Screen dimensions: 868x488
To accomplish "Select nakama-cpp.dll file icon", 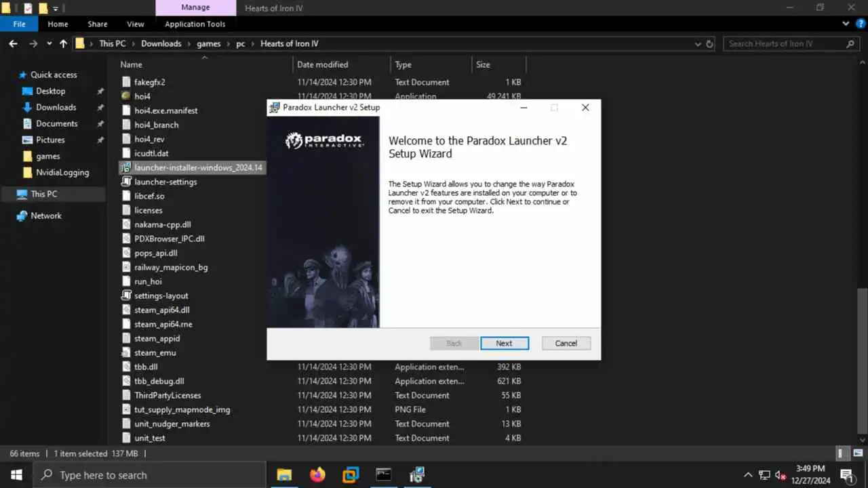I will [125, 224].
